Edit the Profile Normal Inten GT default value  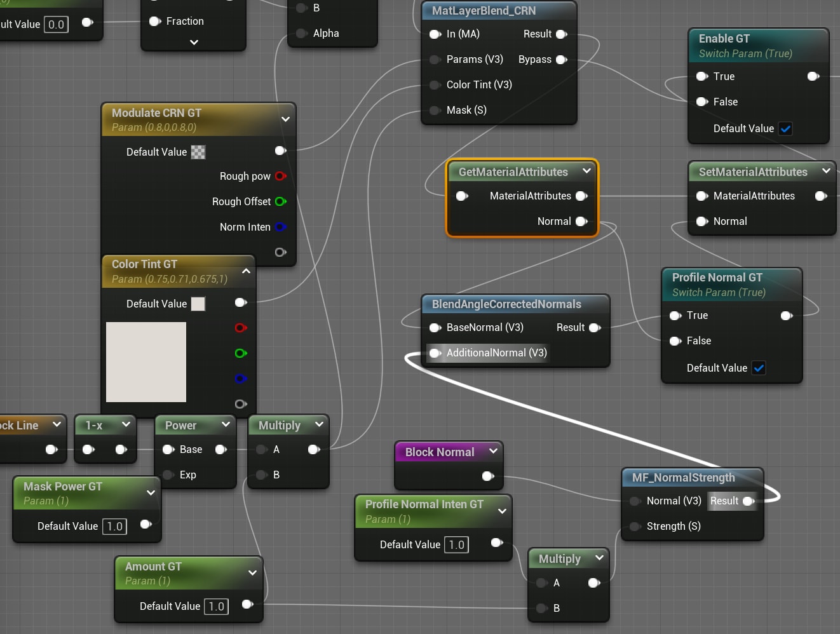457,544
